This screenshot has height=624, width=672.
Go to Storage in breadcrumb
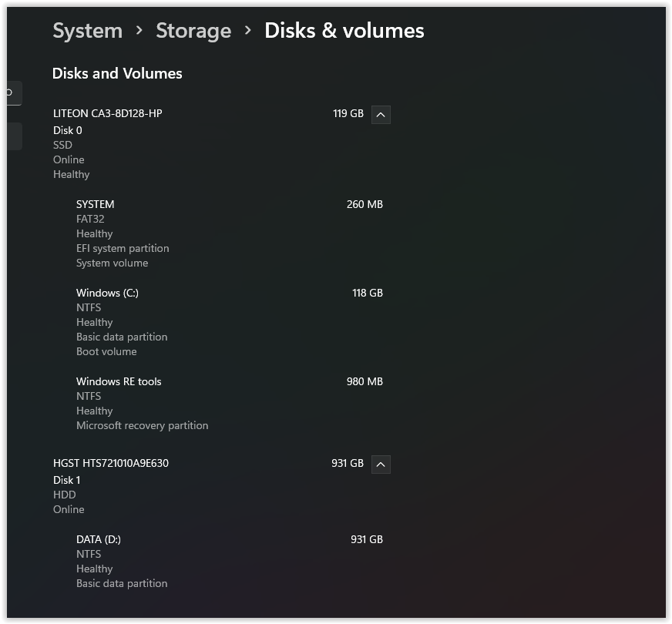[x=193, y=31]
